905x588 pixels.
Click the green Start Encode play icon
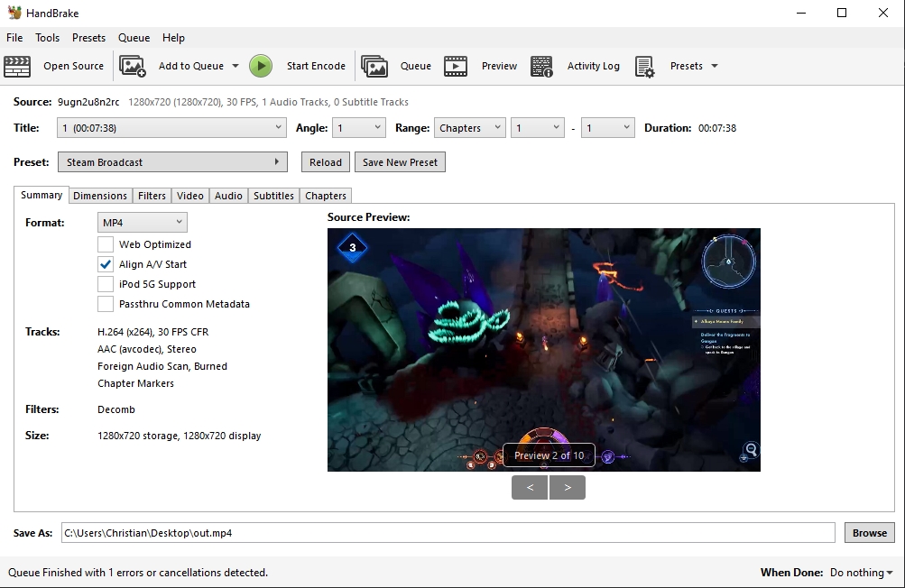point(261,67)
